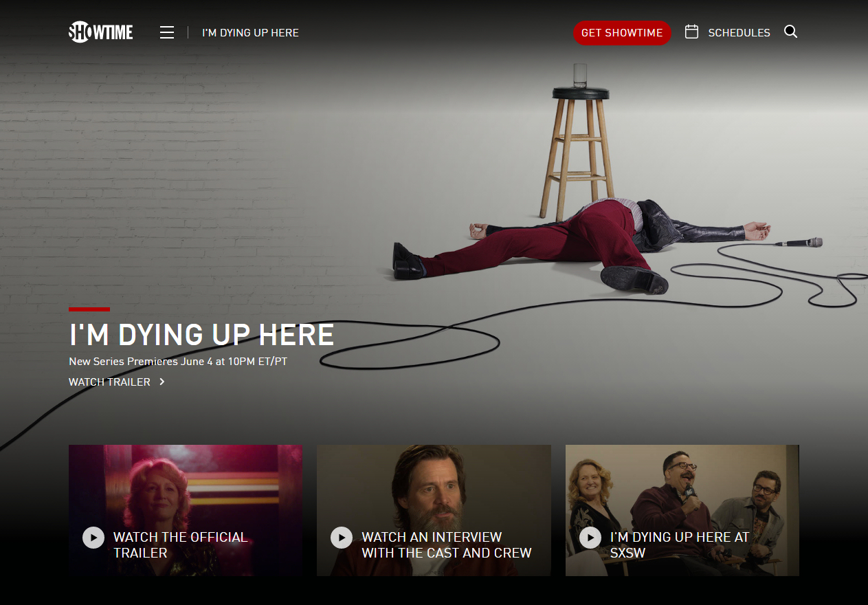
Task: Click the WATCH THE OFFICIAL TRAILER caption
Action: pos(180,544)
